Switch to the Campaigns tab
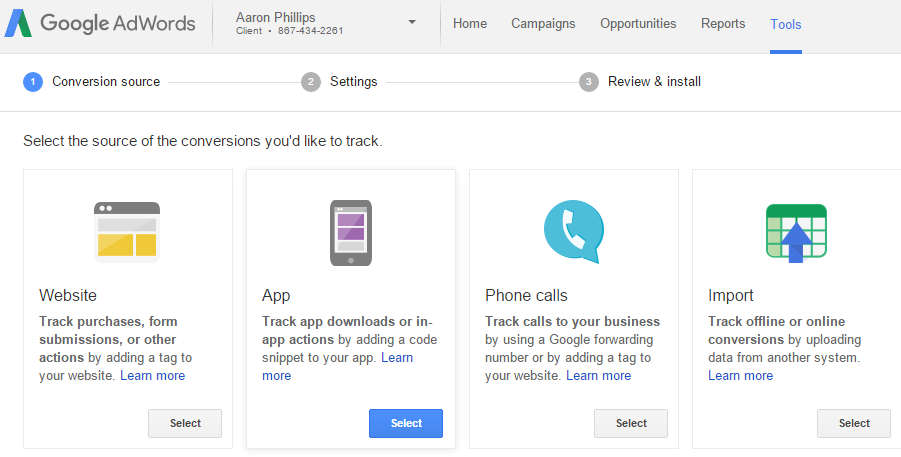 click(543, 24)
